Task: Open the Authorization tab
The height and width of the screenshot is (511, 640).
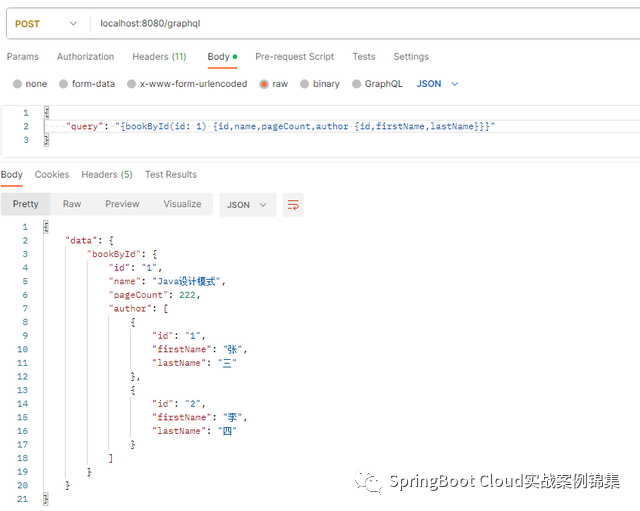Action: [x=85, y=57]
